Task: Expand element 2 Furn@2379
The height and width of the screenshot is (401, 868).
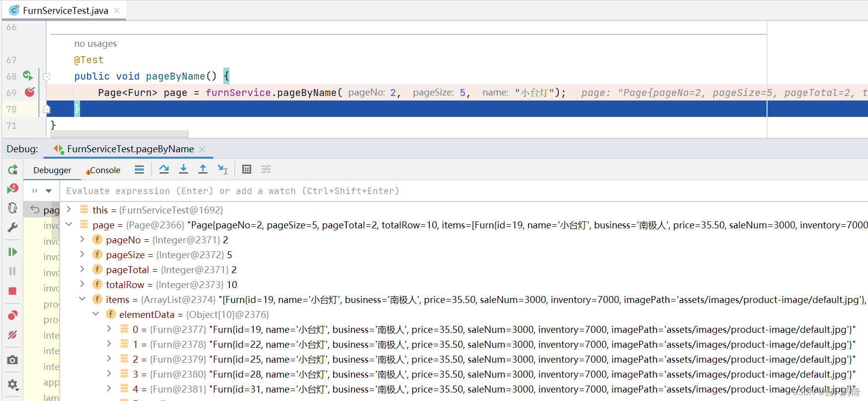Action: tap(109, 359)
